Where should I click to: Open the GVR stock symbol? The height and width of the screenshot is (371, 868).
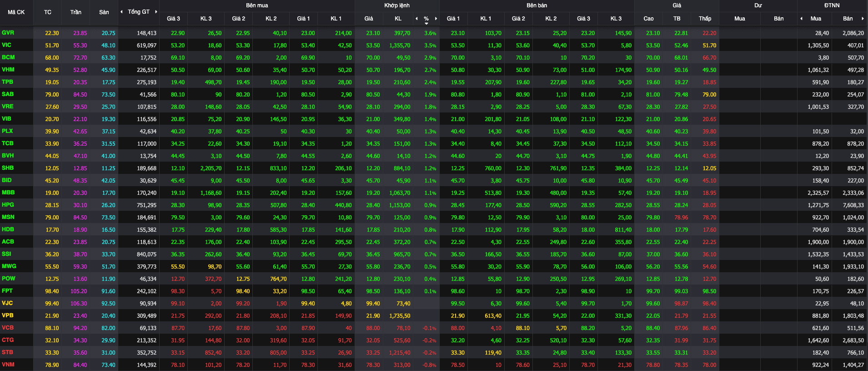(8, 33)
